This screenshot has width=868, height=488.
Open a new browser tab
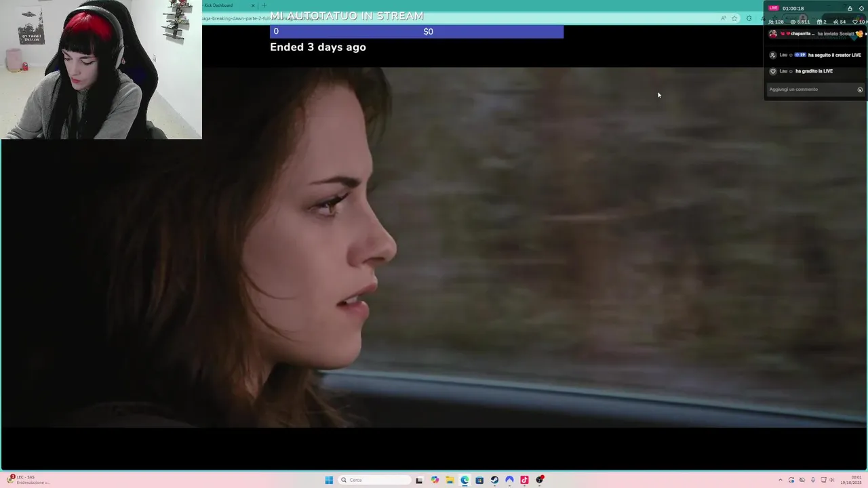[x=264, y=5]
